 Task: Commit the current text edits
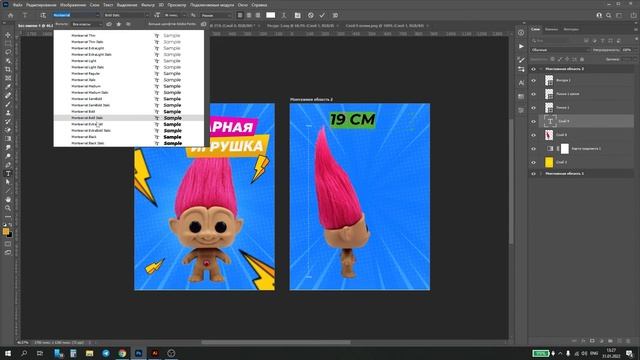pyautogui.click(x=322, y=15)
